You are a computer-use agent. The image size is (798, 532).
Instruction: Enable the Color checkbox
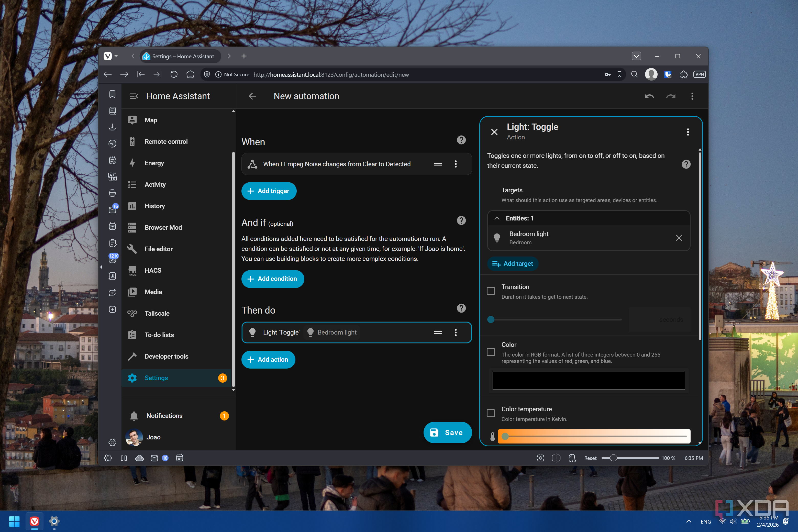coord(491,352)
